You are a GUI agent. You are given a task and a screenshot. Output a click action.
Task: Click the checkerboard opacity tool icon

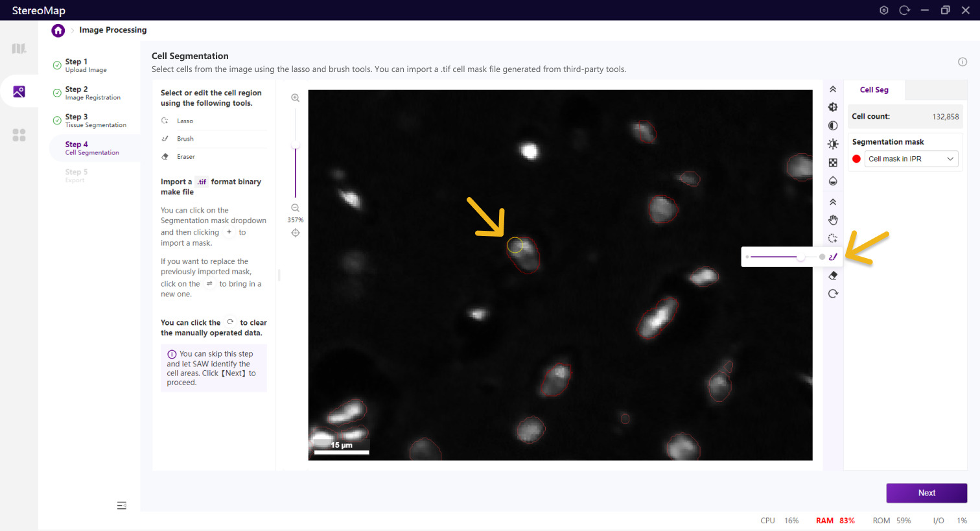pyautogui.click(x=833, y=163)
